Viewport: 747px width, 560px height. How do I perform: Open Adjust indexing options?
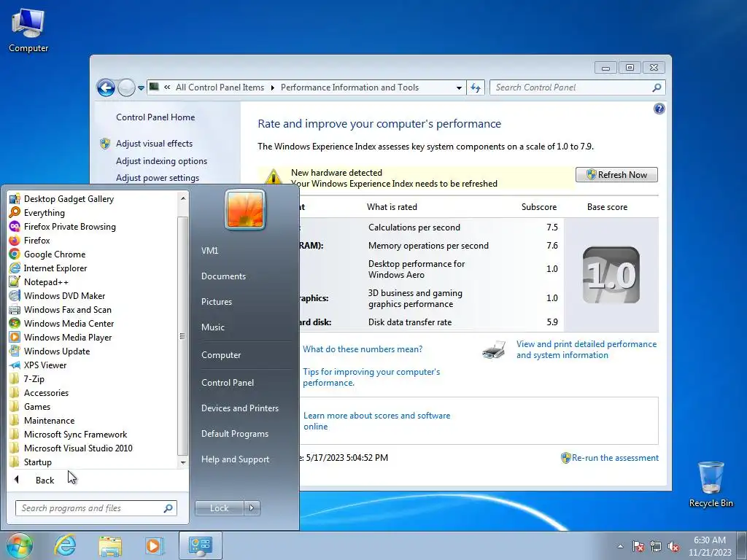click(161, 161)
